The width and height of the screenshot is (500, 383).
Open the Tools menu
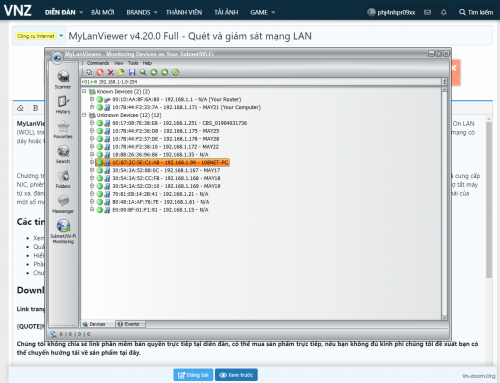[x=133, y=63]
